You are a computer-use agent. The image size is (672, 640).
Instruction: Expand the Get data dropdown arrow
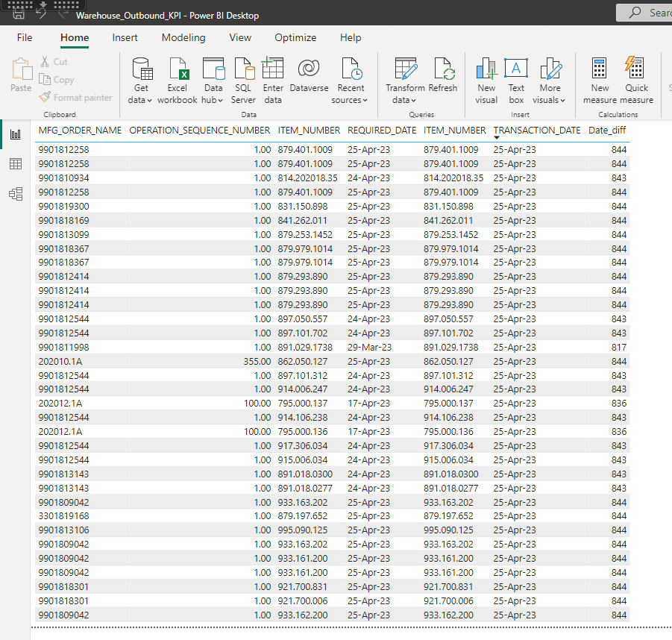(x=149, y=100)
